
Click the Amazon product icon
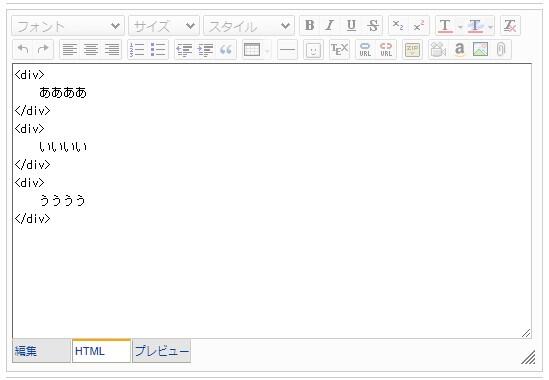[459, 49]
